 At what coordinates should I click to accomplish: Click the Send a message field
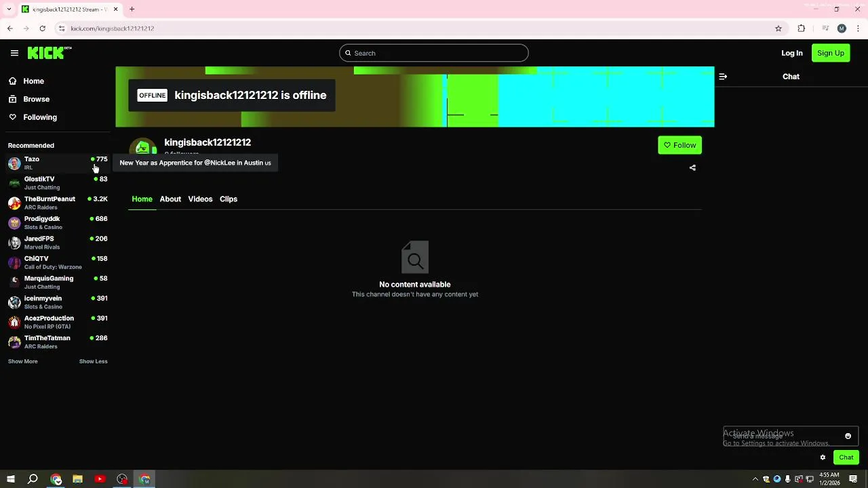(x=791, y=436)
